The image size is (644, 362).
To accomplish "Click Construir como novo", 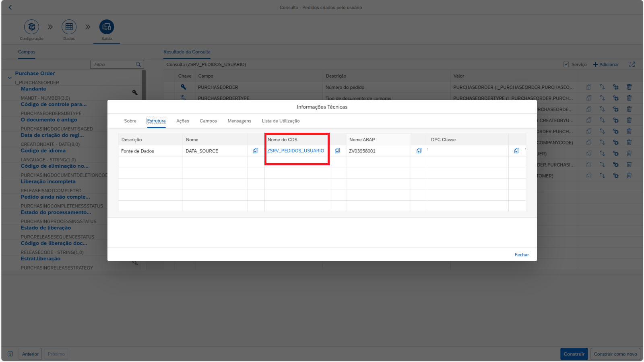I will coord(615,354).
